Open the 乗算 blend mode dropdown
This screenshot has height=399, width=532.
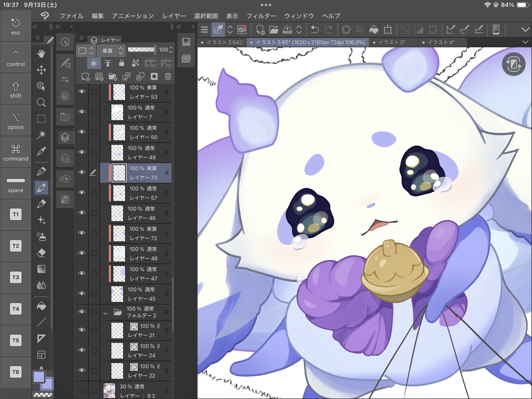(111, 50)
